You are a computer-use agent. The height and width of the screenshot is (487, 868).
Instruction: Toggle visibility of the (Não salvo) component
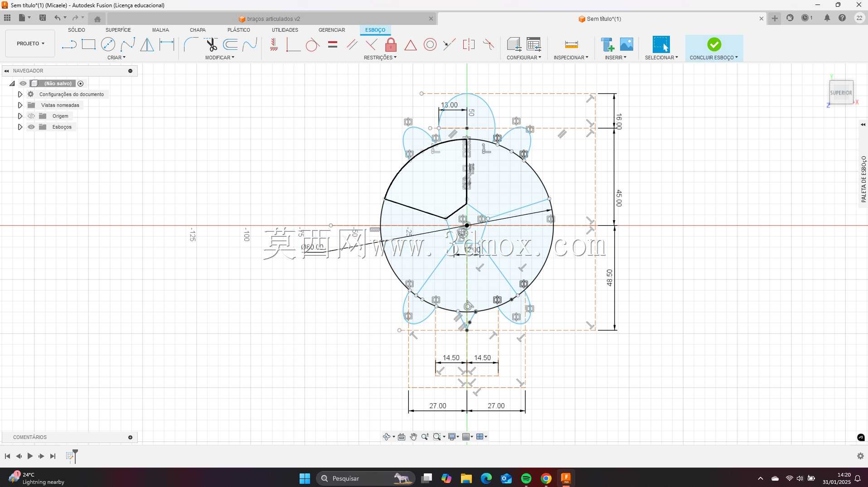tap(23, 83)
